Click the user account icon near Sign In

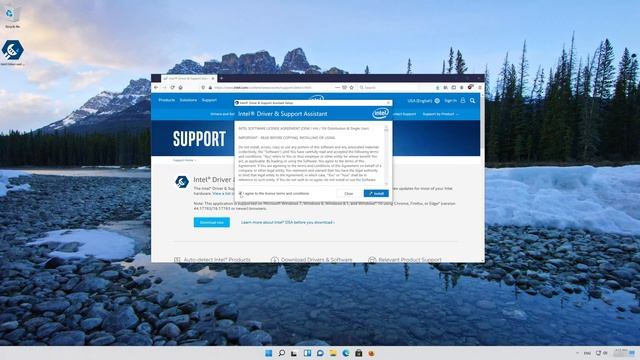point(462,100)
